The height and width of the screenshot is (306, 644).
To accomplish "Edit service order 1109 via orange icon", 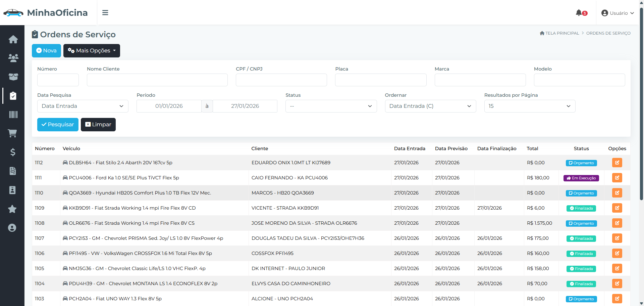I will (617, 208).
